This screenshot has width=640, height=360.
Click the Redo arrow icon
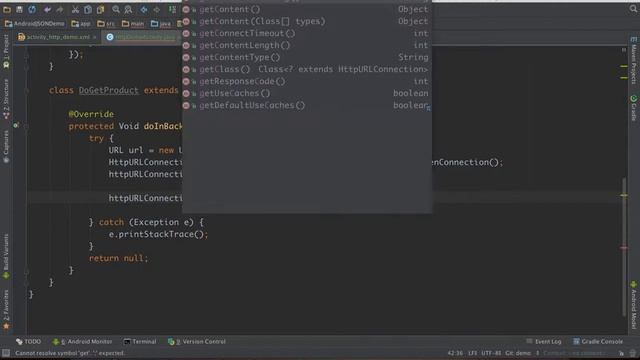click(60, 9)
